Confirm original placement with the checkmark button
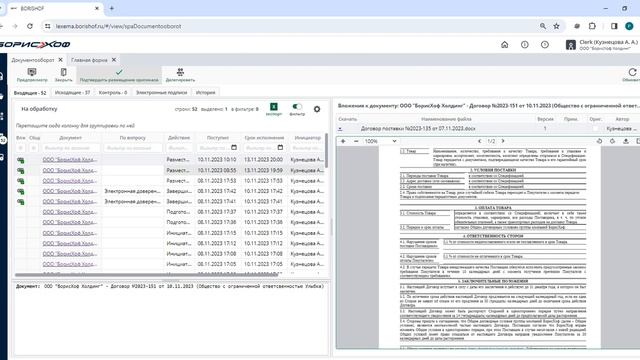The width and height of the screenshot is (640, 360). coord(119,75)
